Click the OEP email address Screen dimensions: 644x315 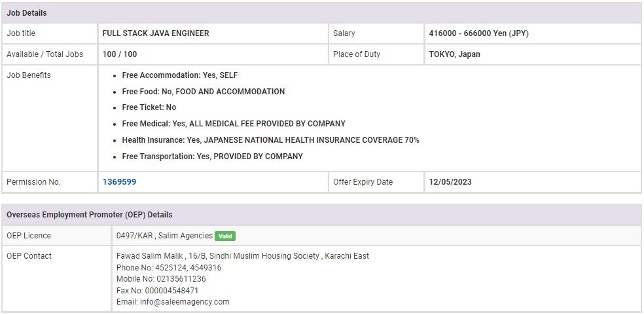[x=173, y=302]
